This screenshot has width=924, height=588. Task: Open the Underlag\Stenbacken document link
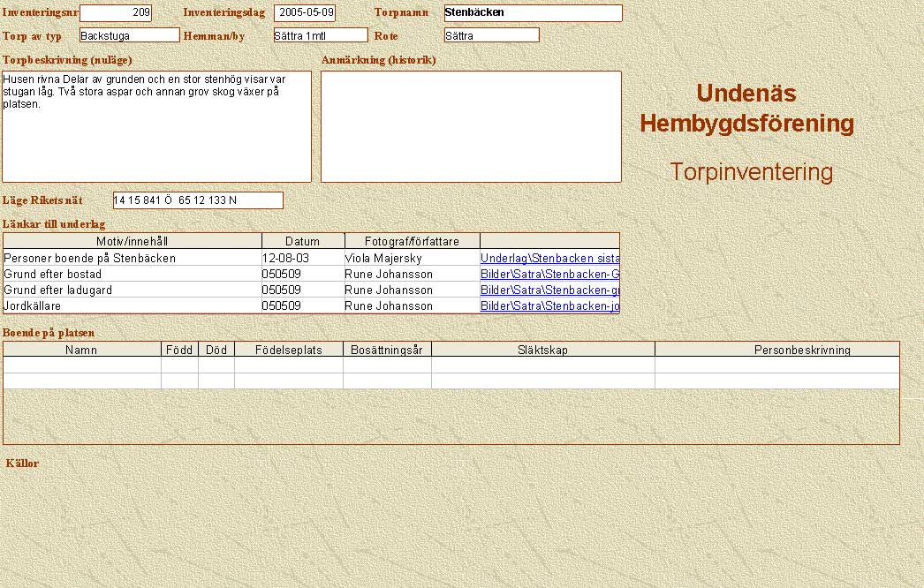click(x=549, y=259)
